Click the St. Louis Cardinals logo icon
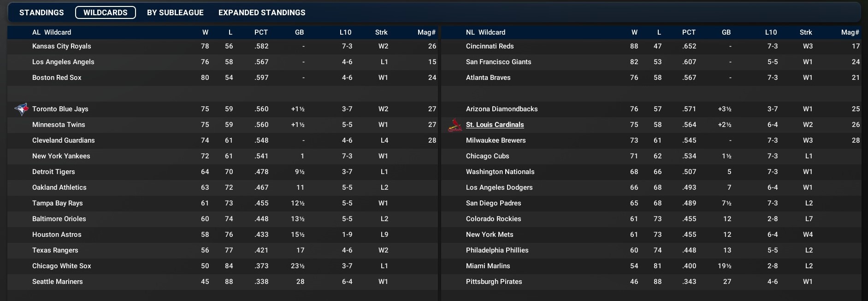 point(455,125)
